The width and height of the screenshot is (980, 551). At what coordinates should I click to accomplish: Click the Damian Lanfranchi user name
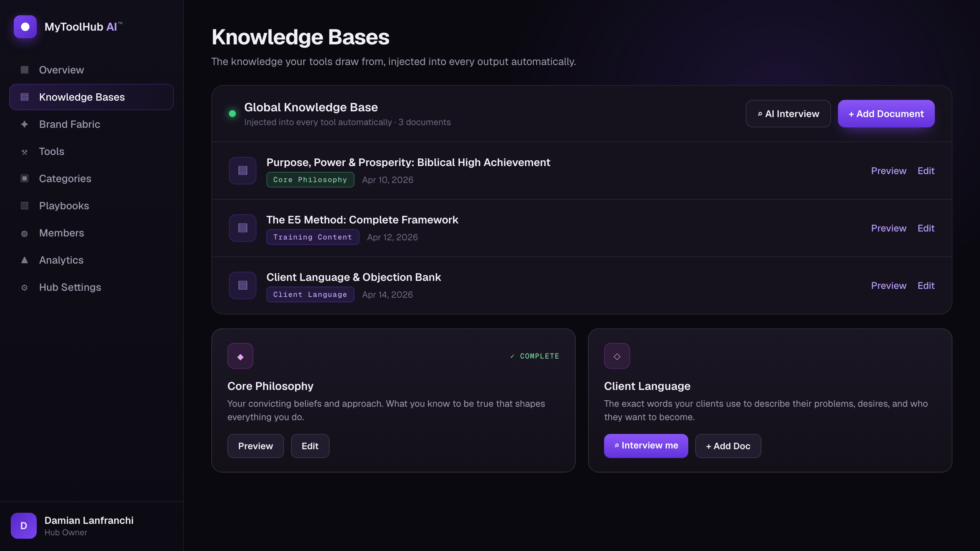pyautogui.click(x=89, y=520)
